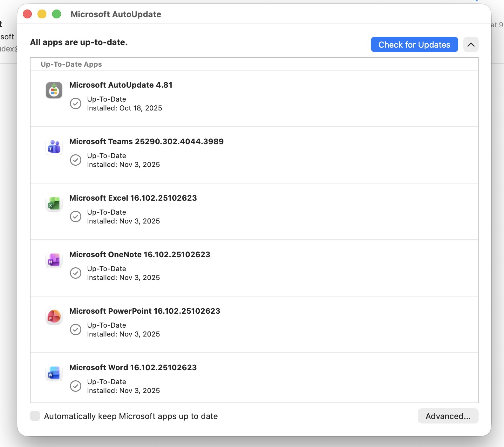Click Up-To-Date status under Microsoft AutoUpdate 4.81
This screenshot has height=447, width=504.
(x=107, y=99)
